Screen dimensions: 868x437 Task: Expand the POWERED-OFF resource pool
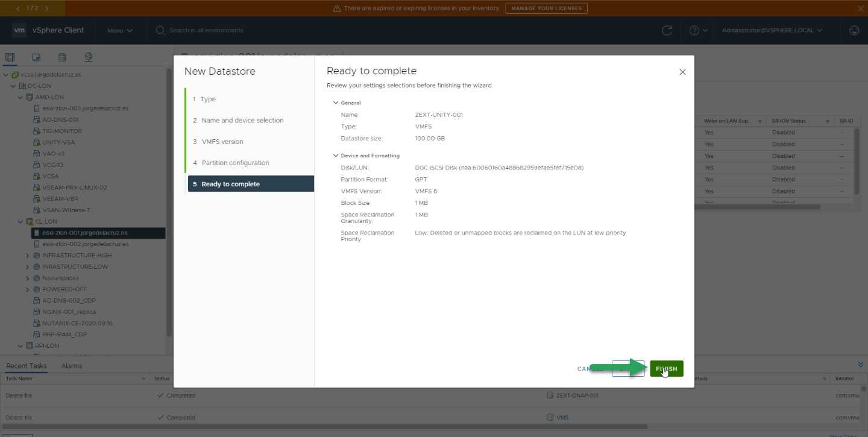tap(28, 289)
